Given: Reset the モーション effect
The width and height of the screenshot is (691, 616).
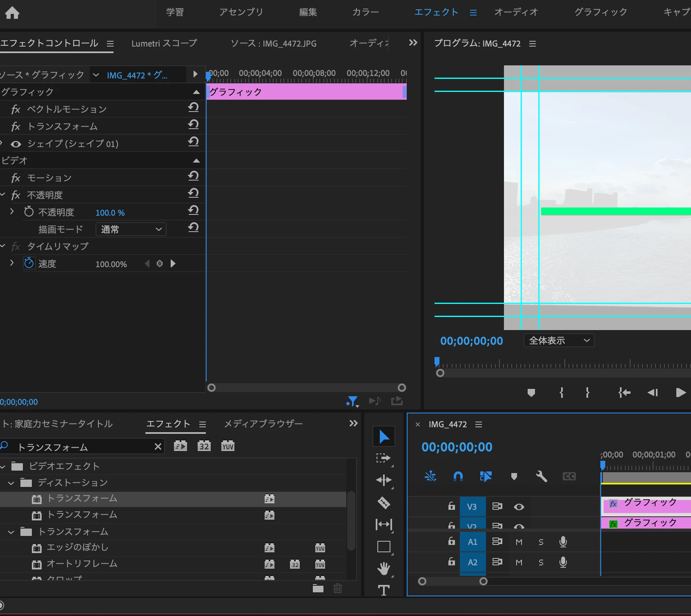Looking at the screenshot, I should (x=193, y=176).
